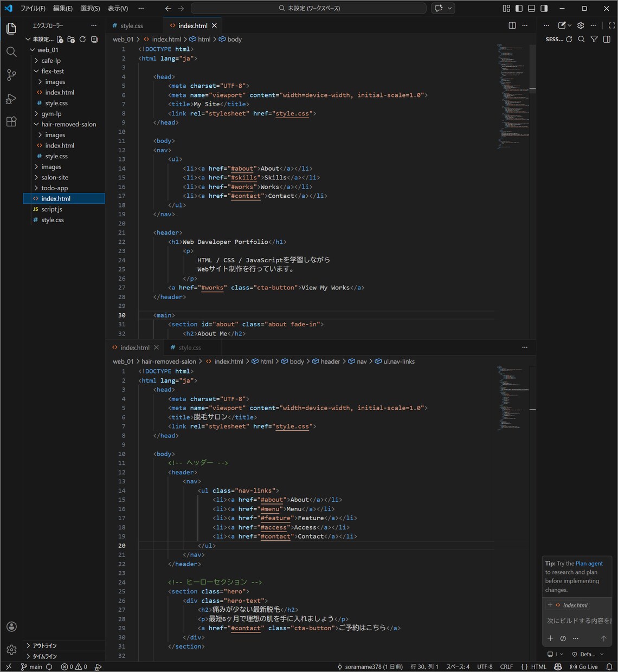Click the UTF-8 encoding indicator
The height and width of the screenshot is (672, 618).
pyautogui.click(x=485, y=667)
